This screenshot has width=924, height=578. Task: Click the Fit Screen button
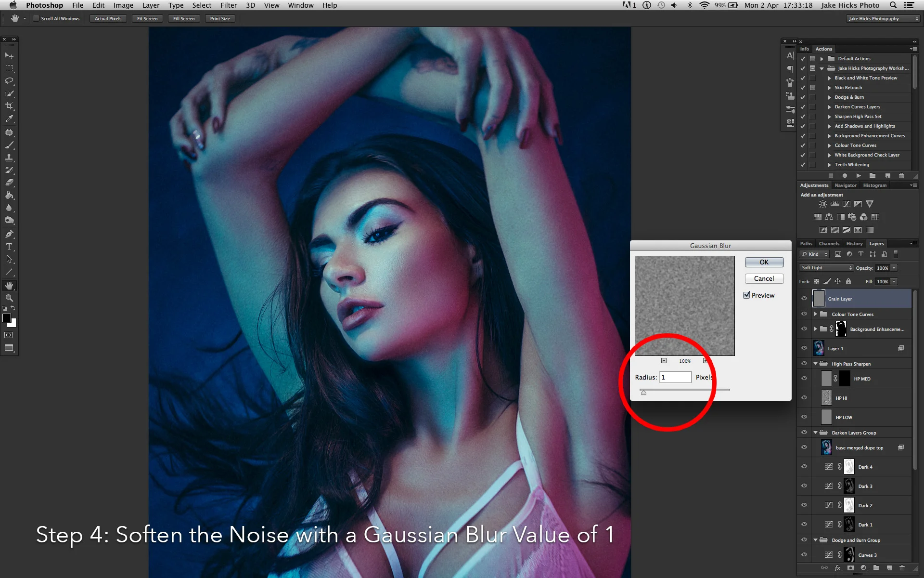[147, 18]
